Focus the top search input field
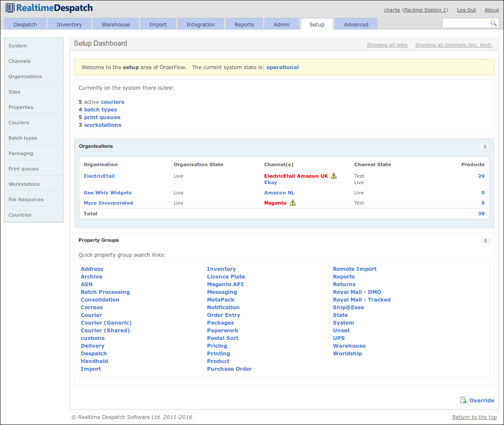Screen dimensions: 504x425 466,23
